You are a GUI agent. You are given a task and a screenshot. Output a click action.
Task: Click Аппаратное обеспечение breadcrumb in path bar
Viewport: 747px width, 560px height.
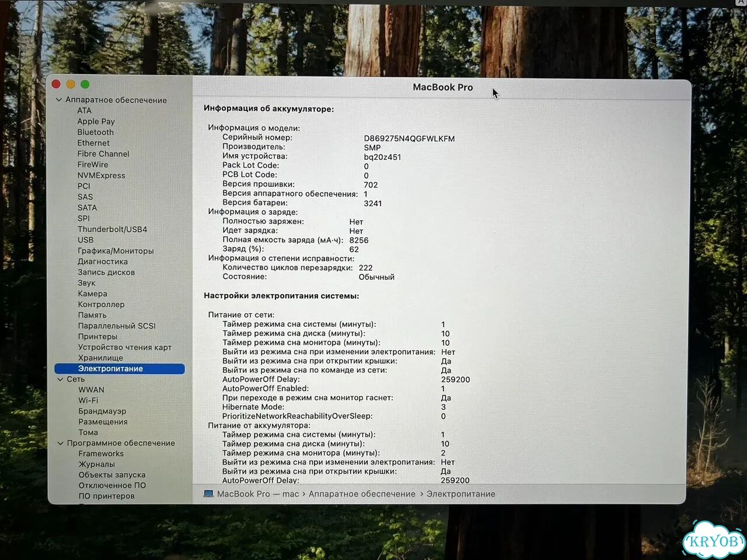pos(362,494)
